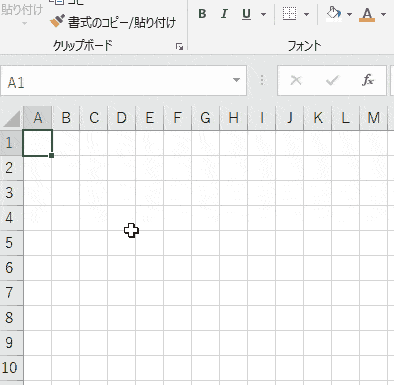Click the 貼り付け paste button

point(22,13)
